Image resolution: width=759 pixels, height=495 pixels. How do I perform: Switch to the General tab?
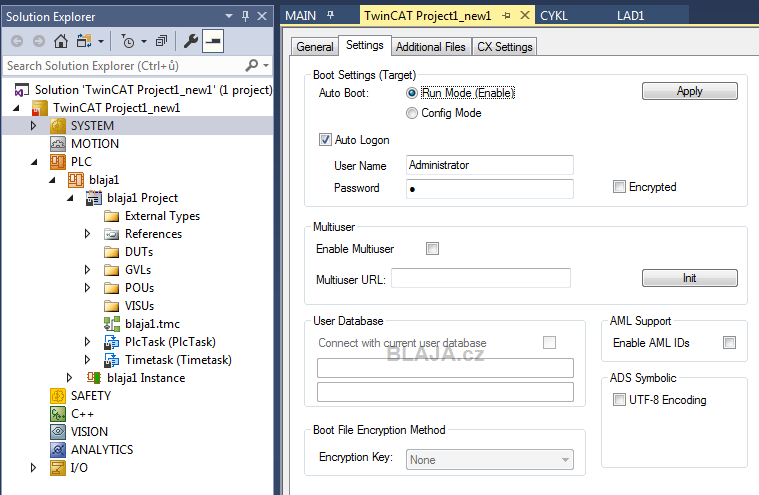click(315, 47)
